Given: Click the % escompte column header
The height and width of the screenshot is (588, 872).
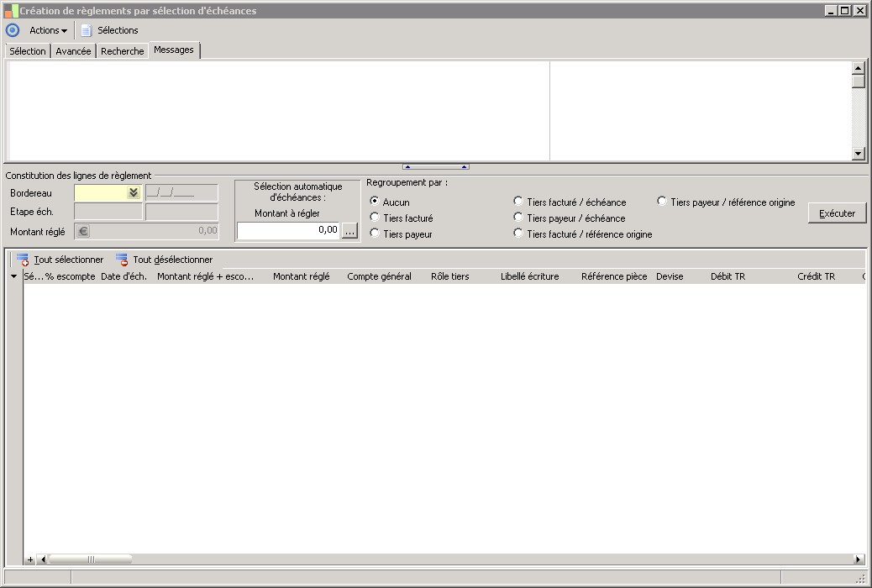Looking at the screenshot, I should click(70, 276).
